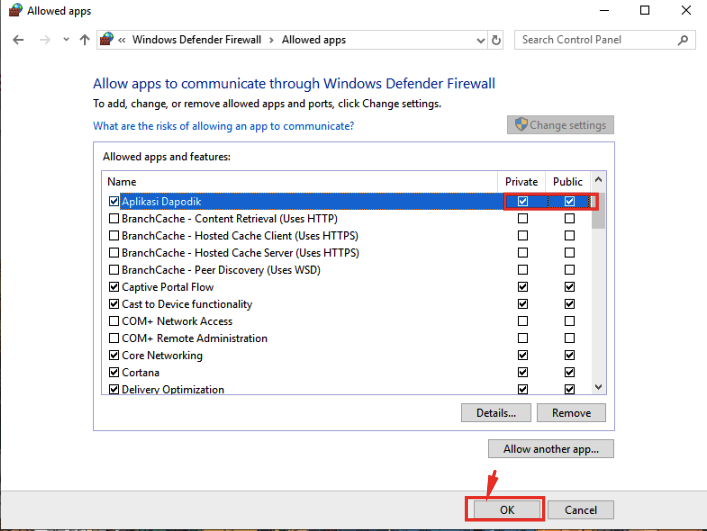Image resolution: width=707 pixels, height=531 pixels.
Task: Check Private for BranchCache Hosted Cache Client
Action: tap(523, 235)
